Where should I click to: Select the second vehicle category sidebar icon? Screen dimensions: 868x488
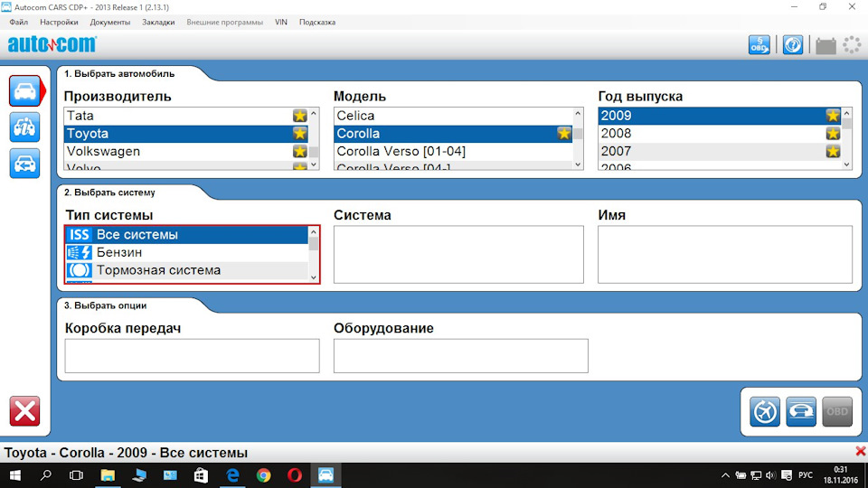pyautogui.click(x=25, y=127)
